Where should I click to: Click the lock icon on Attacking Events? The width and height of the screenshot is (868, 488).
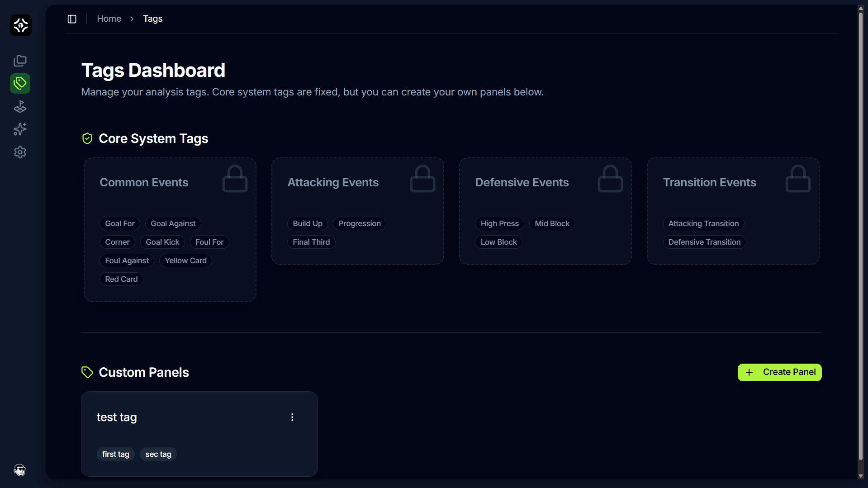coord(422,179)
